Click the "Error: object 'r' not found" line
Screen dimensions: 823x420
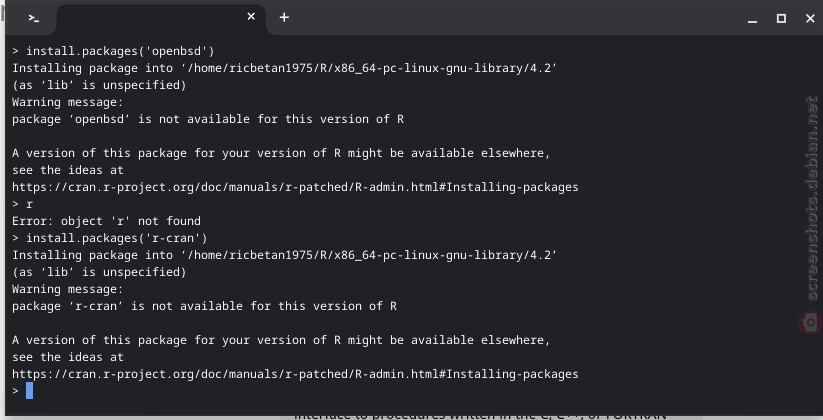click(x=107, y=221)
